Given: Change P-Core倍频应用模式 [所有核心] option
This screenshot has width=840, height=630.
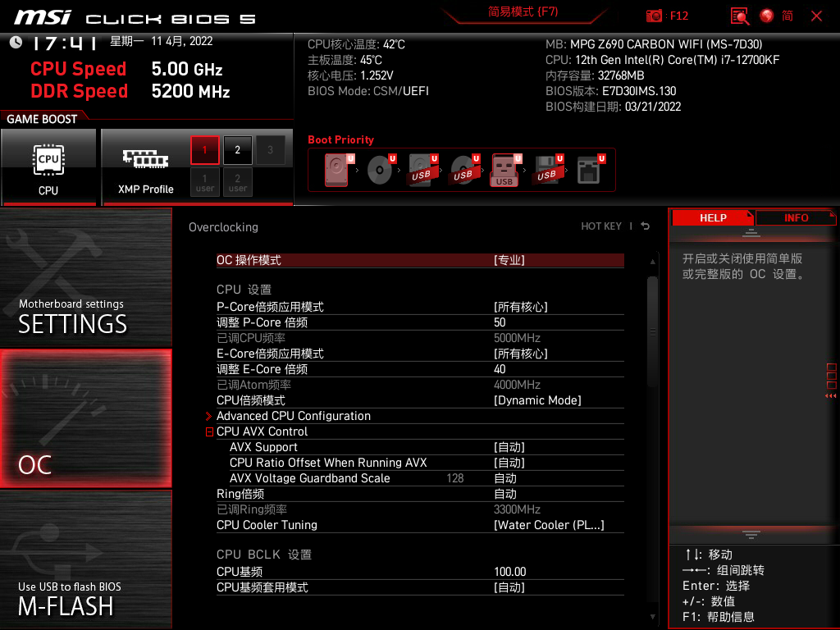Looking at the screenshot, I should click(420, 307).
